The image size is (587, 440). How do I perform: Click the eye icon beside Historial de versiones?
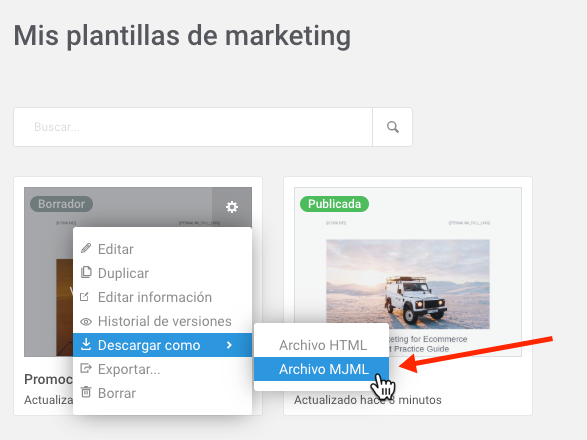pyautogui.click(x=86, y=321)
